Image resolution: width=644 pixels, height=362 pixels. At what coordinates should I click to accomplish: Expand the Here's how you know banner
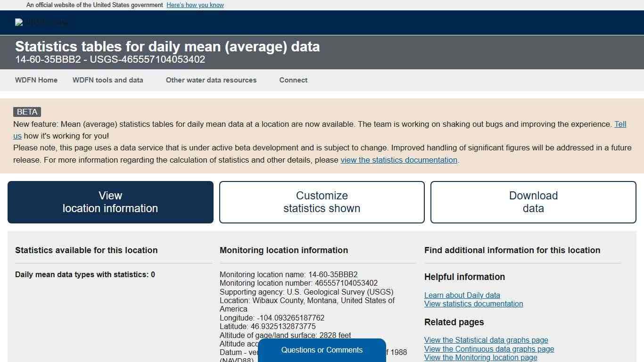(195, 5)
